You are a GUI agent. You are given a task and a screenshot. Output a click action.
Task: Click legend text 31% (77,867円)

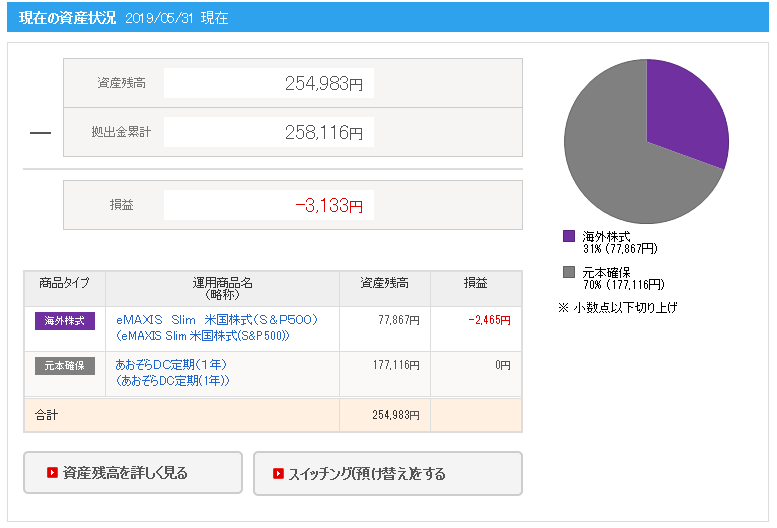point(620,248)
